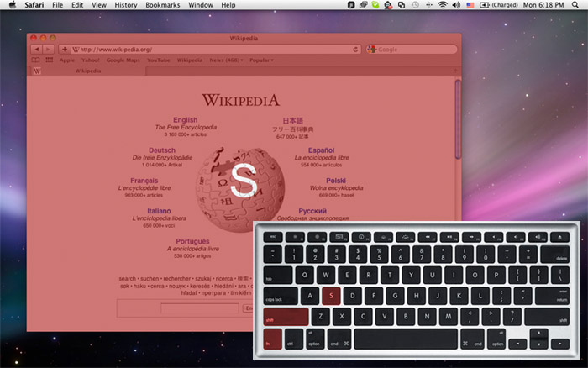Focus the address bar URL field
The height and width of the screenshot is (368, 588).
pos(215,50)
